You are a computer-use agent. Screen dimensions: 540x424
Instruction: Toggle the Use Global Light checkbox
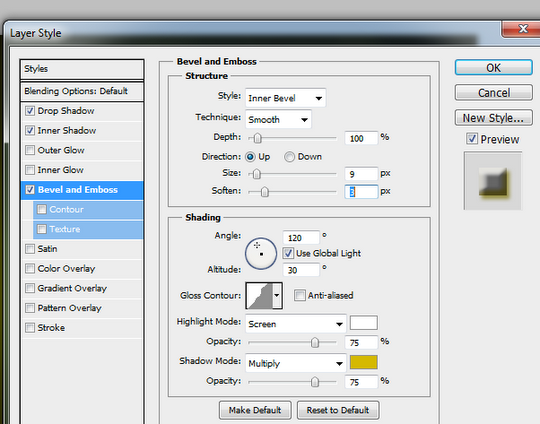tap(288, 253)
